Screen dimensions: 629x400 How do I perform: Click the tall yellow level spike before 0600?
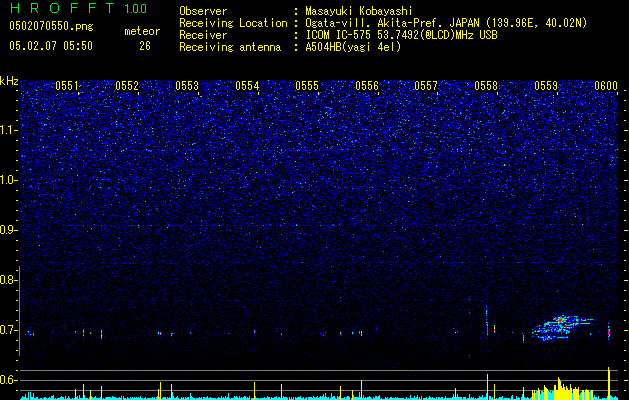[609, 383]
